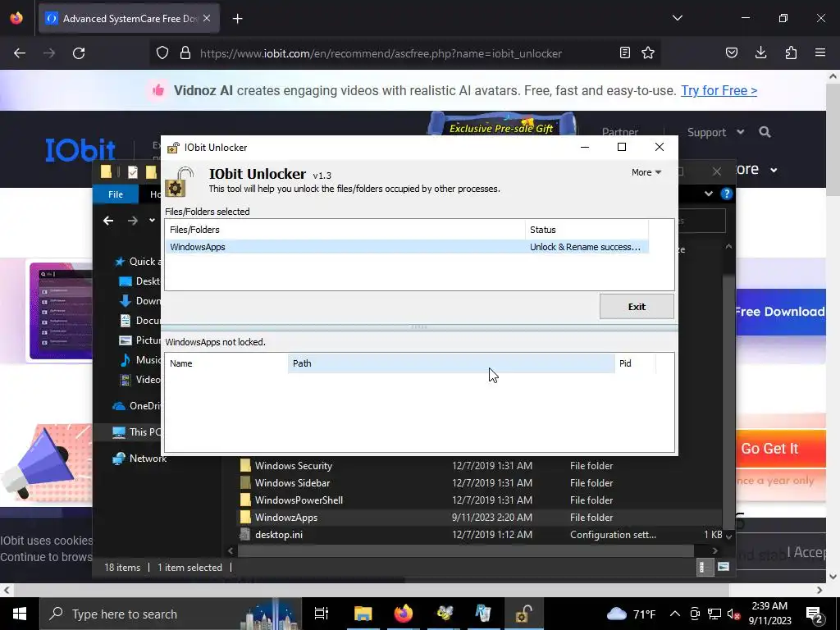Viewport: 840px width, 630px height.
Task: Click Firefox icon in taskbar
Action: (404, 614)
